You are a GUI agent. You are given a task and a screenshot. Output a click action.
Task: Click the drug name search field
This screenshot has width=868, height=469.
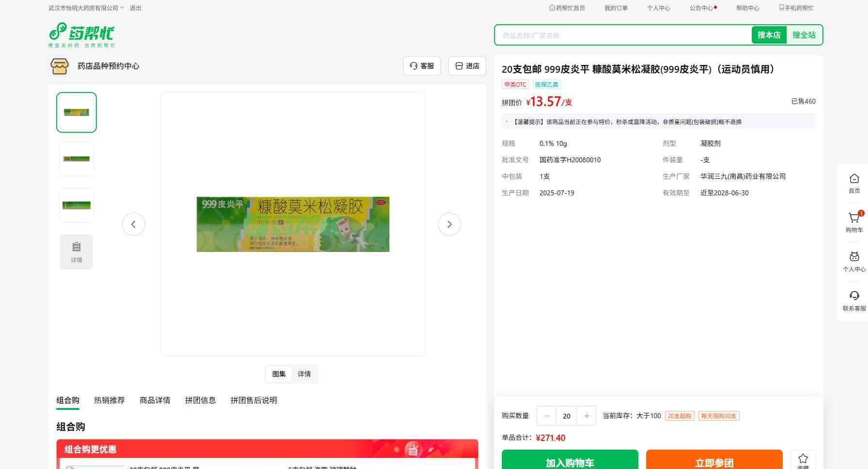pyautogui.click(x=623, y=35)
